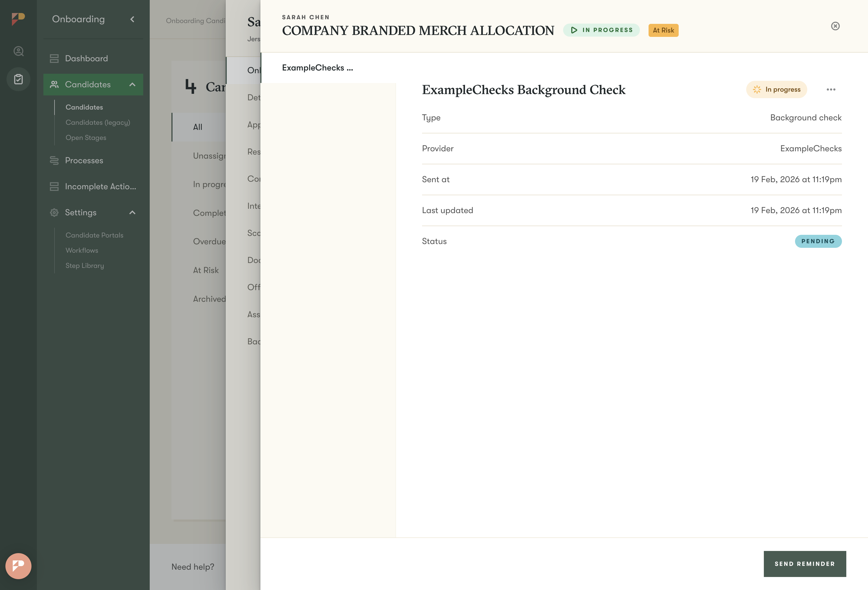
Task: Collapse the Settings menu section
Action: click(132, 213)
